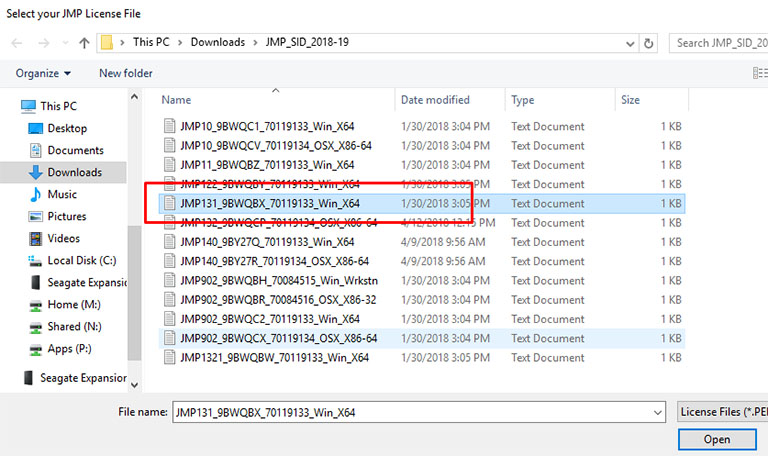Viewport: 768px width, 456px height.
Task: Open Videos in navigation pane
Action: click(x=54, y=239)
